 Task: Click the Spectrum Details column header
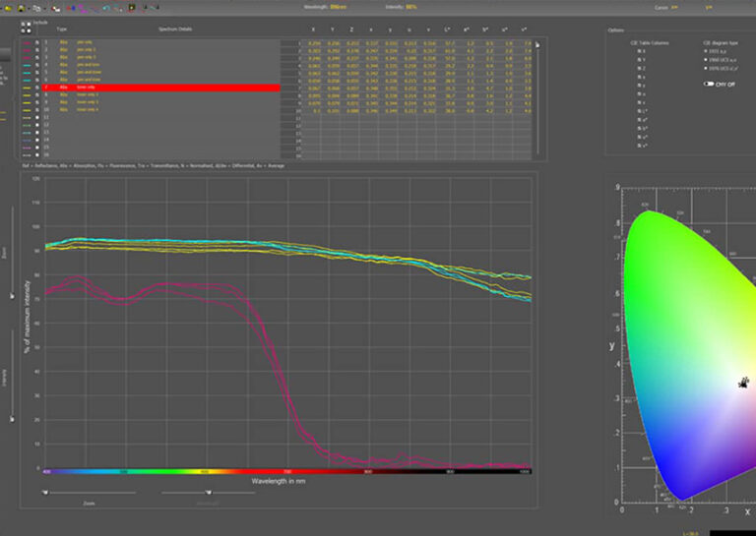[x=177, y=30]
